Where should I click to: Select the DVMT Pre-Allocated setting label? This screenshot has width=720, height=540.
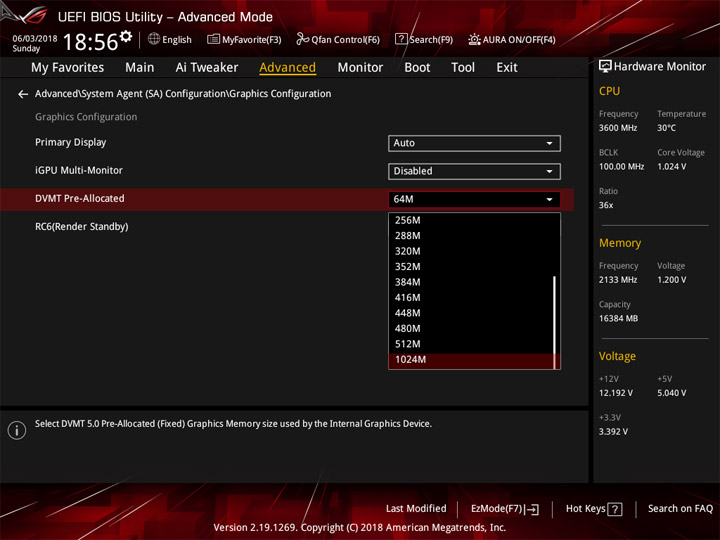point(79,199)
